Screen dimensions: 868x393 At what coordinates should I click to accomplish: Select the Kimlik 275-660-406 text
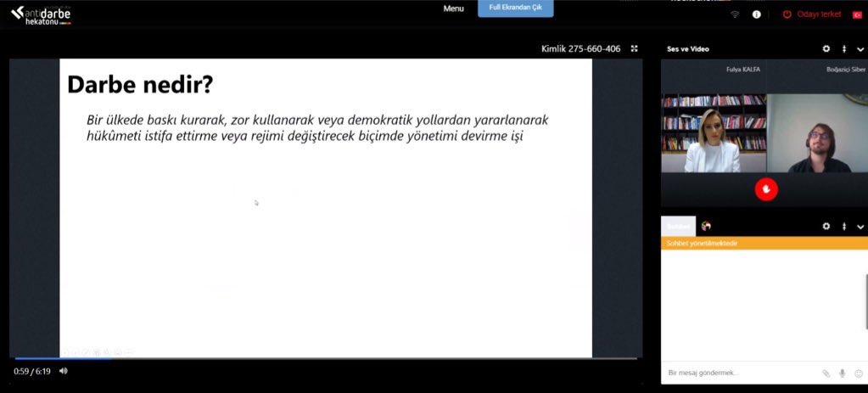coord(580,48)
